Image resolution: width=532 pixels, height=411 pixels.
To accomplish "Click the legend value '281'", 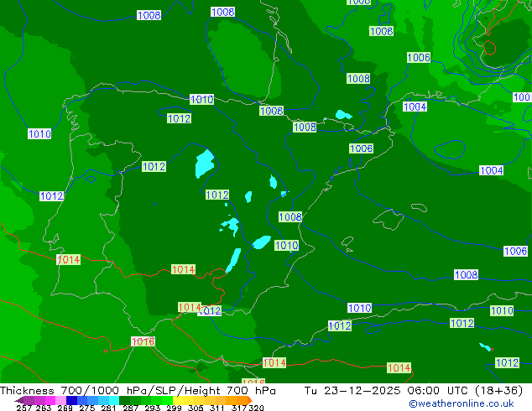I will pos(108,408).
